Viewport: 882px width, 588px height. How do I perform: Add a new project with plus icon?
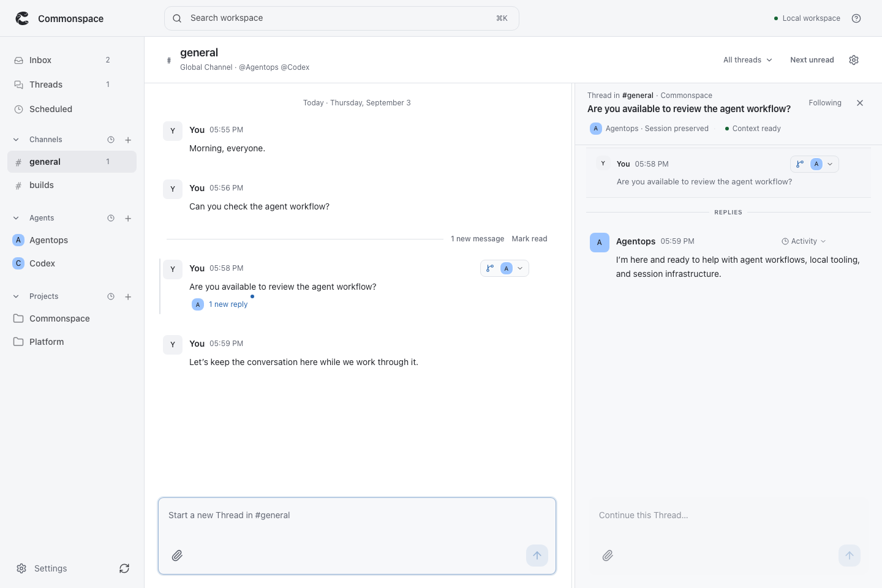click(x=128, y=296)
